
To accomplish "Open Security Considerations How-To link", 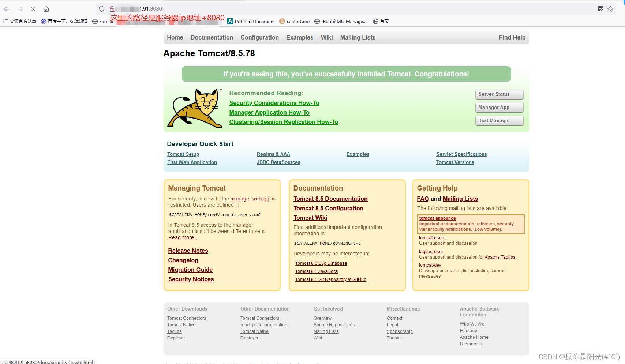I will 274,103.
